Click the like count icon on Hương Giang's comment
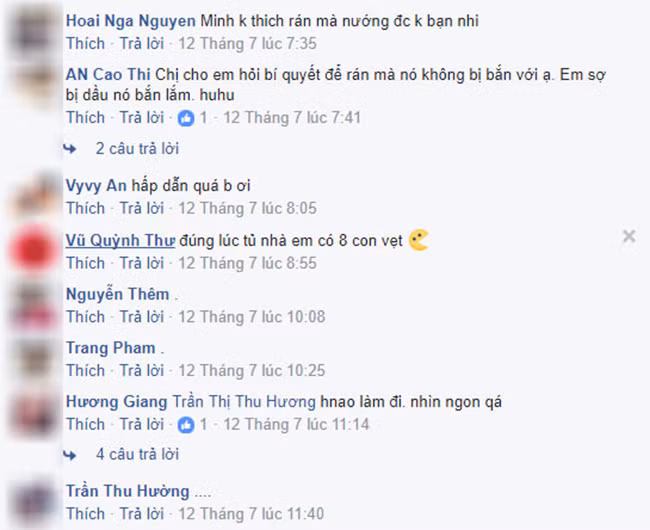This screenshot has height=530, width=650. pos(186,425)
